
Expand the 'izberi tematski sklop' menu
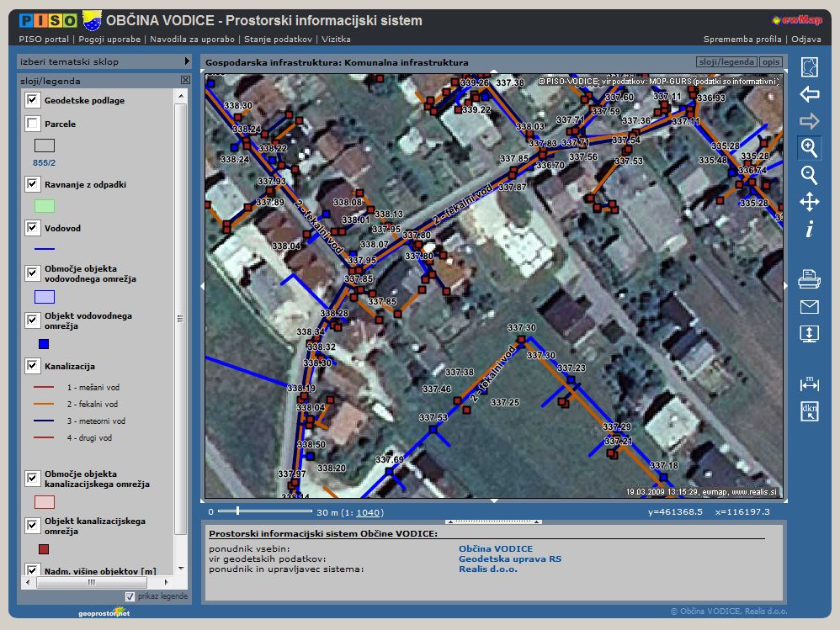(x=188, y=61)
